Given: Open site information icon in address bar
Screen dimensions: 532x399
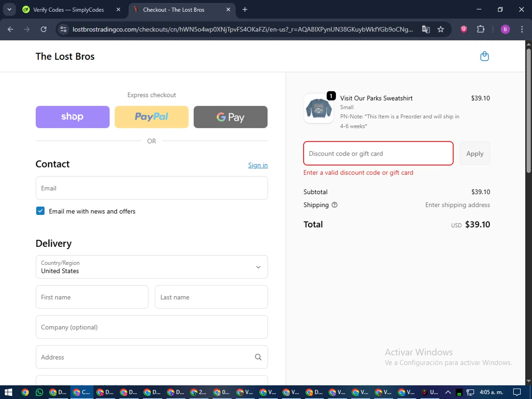Looking at the screenshot, I should tap(63, 29).
